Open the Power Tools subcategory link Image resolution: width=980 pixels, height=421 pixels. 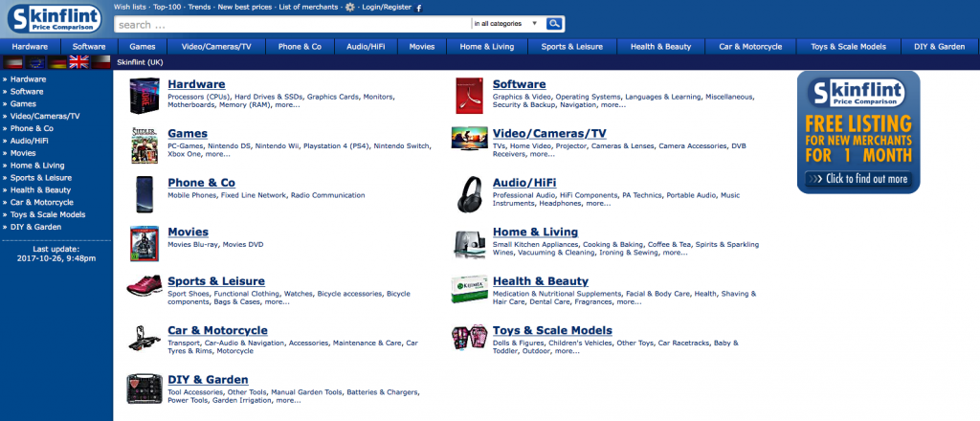tap(189, 400)
